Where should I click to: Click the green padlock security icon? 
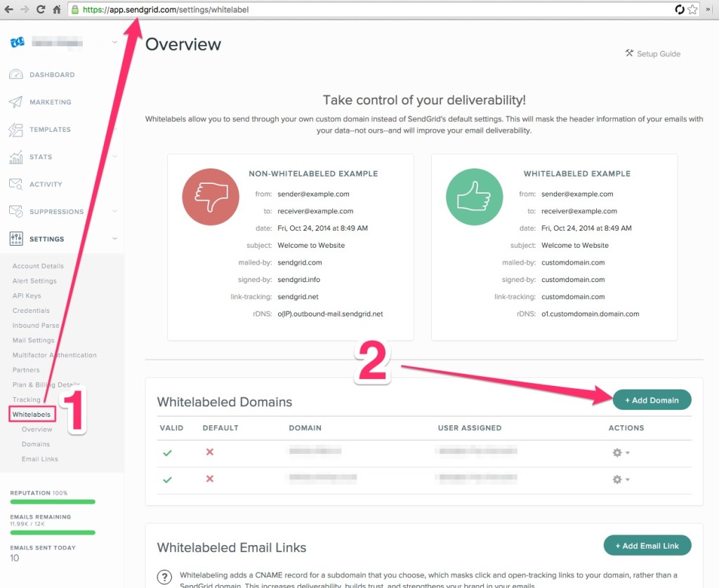coord(74,9)
